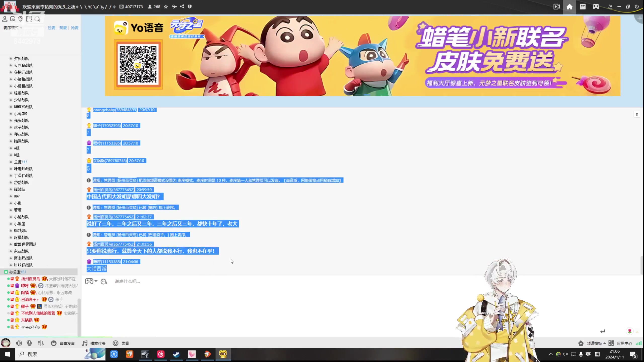Toggle speaker volume in bottom bar
This screenshot has width=644, height=362.
coord(19,343)
